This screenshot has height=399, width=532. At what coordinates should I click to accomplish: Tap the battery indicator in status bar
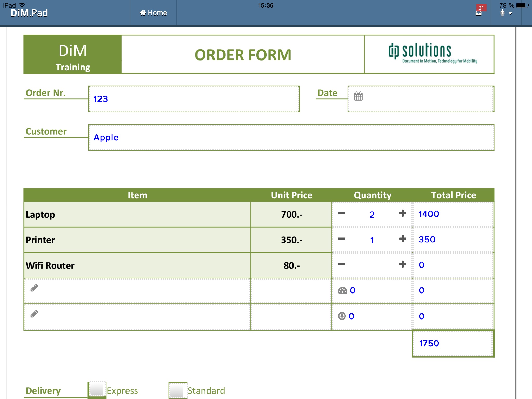pos(523,5)
